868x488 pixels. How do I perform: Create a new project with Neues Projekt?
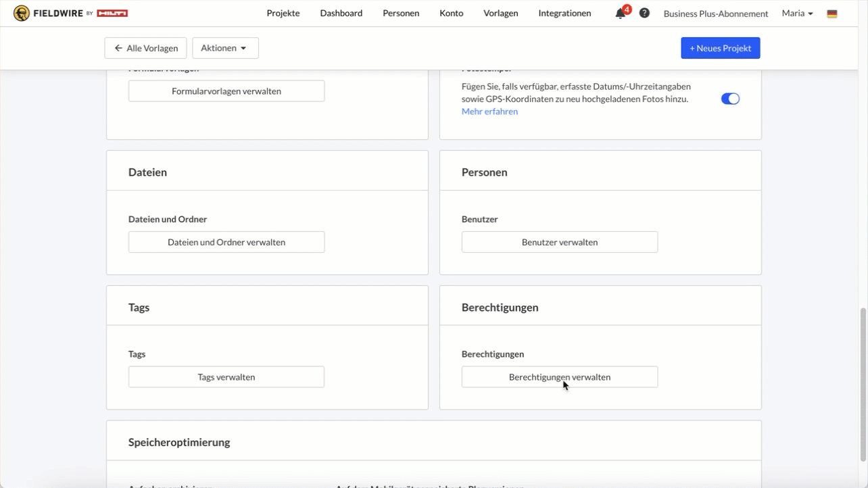point(720,48)
